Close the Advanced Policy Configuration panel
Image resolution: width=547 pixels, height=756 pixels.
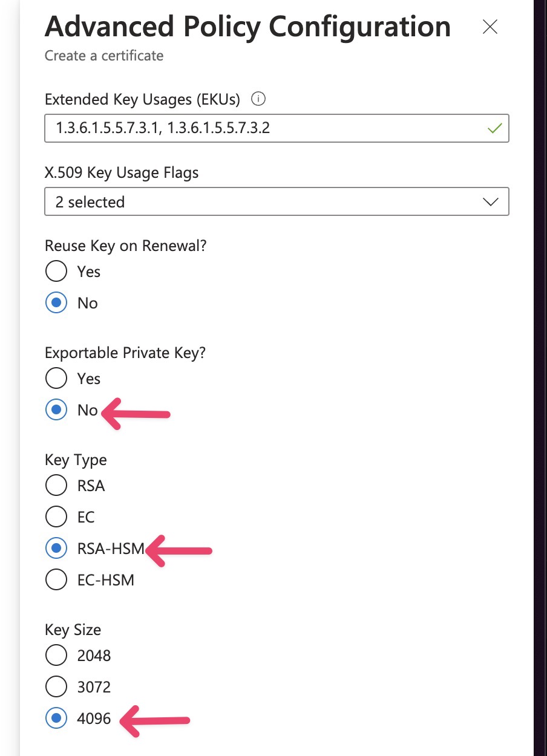pos(489,27)
